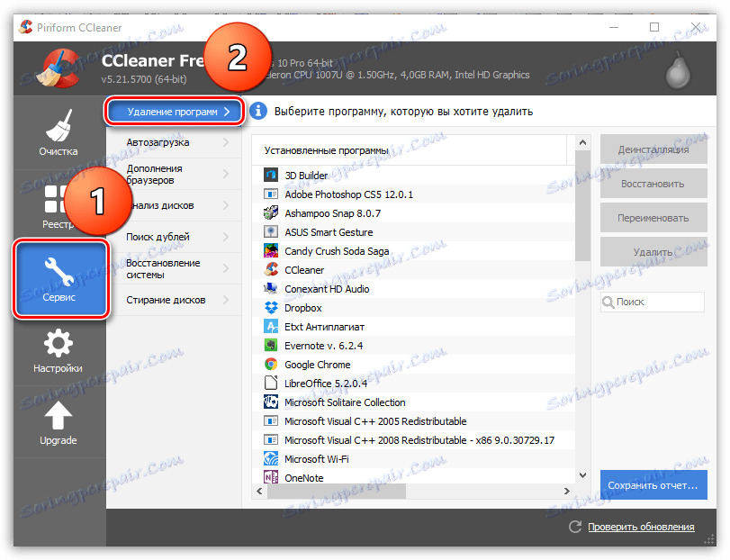Image resolution: width=730 pixels, height=560 pixels.
Task: Select the Google Chrome row text
Action: (x=317, y=365)
